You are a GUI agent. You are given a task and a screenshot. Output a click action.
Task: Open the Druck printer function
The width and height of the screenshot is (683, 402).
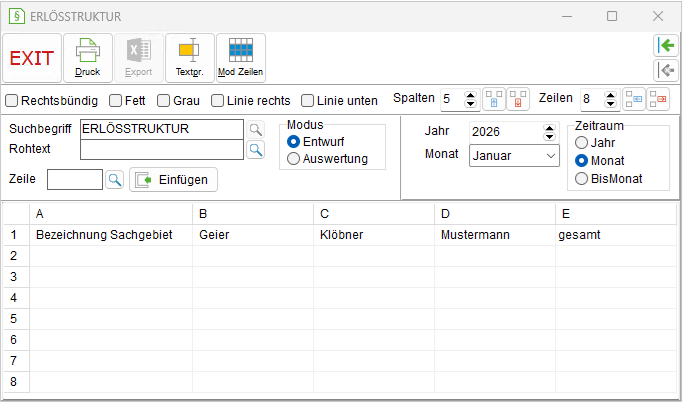88,58
